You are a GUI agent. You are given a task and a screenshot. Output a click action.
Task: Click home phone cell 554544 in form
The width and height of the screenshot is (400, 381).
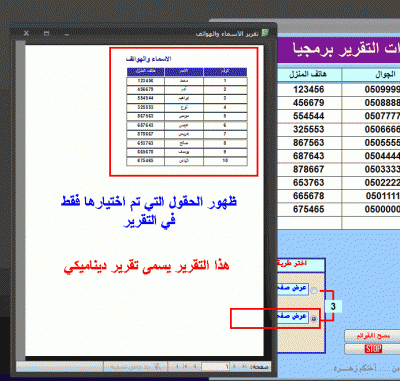[309, 116]
